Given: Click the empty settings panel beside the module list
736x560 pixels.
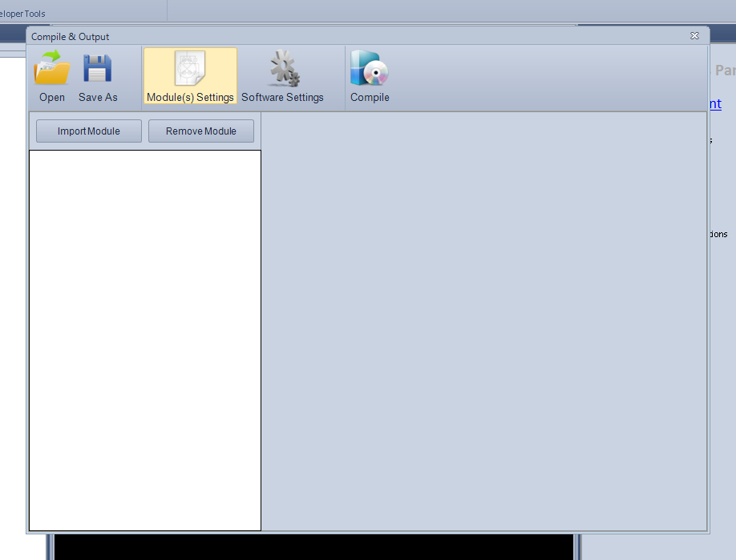Looking at the screenshot, I should tap(483, 320).
